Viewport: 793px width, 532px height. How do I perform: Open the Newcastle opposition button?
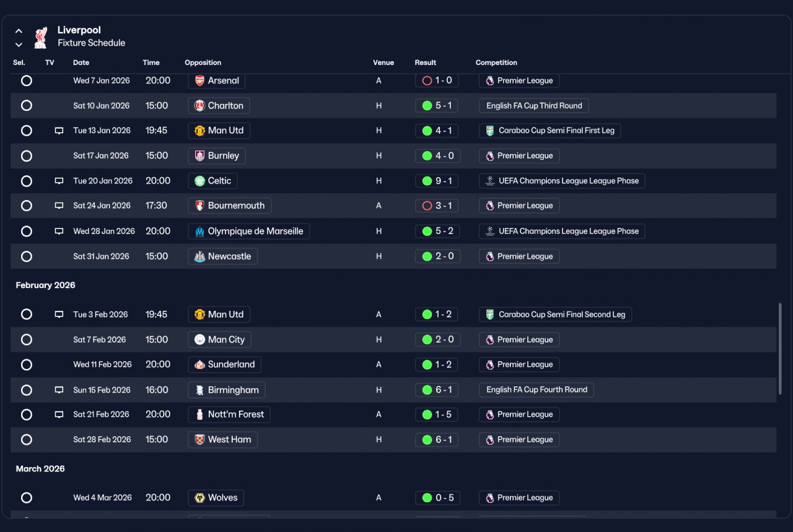click(x=222, y=256)
